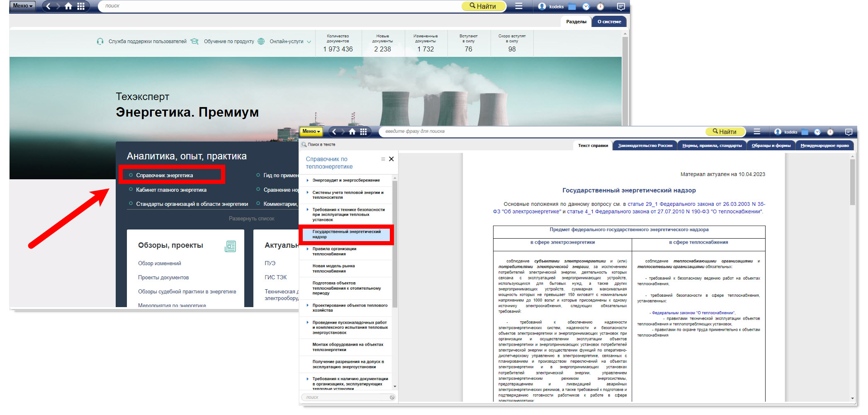Open Федеральным законом "О теплоснабжении" link
The height and width of the screenshot is (415, 868).
click(693, 313)
